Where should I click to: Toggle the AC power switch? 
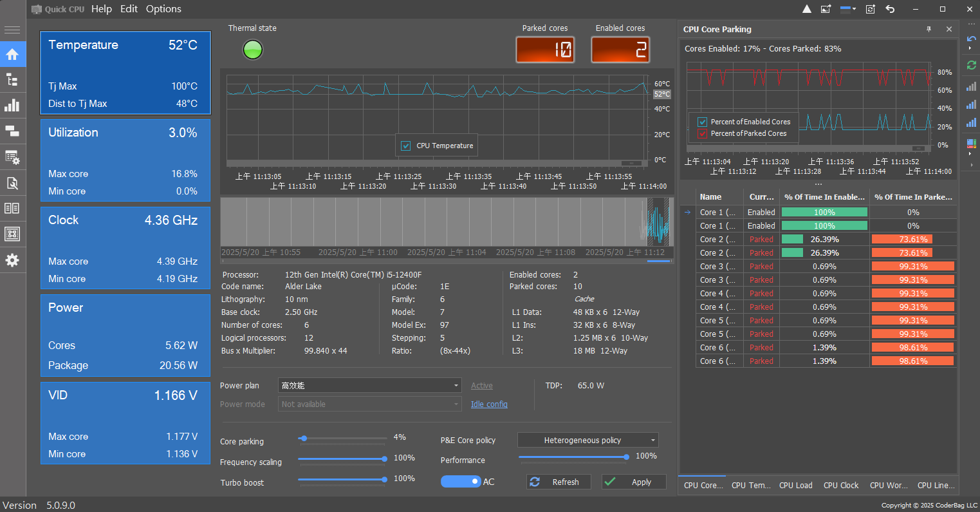coord(461,482)
